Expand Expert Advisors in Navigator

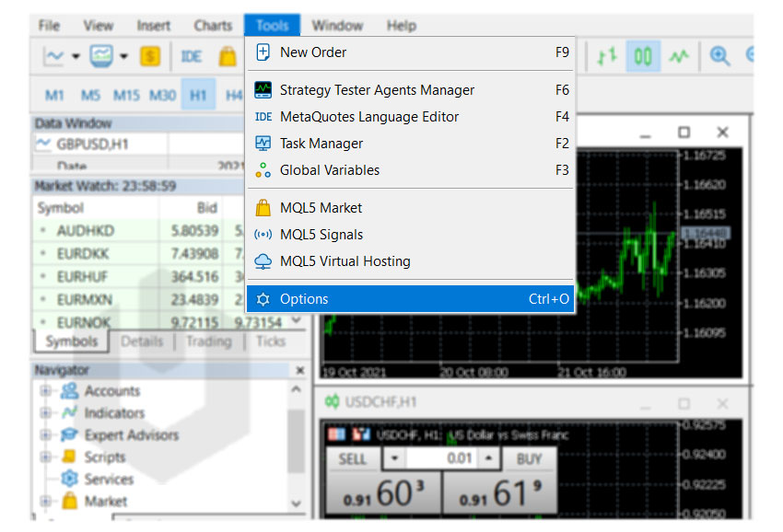click(45, 435)
